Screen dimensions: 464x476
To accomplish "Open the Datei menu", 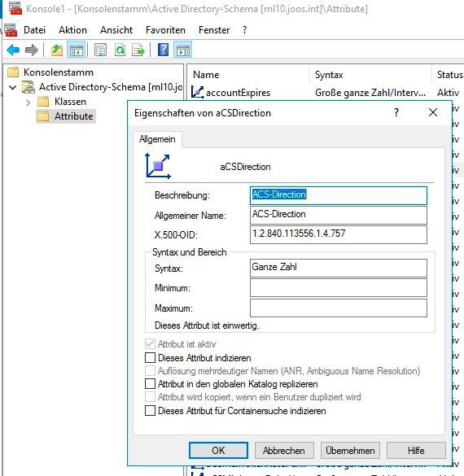I will pyautogui.click(x=35, y=30).
